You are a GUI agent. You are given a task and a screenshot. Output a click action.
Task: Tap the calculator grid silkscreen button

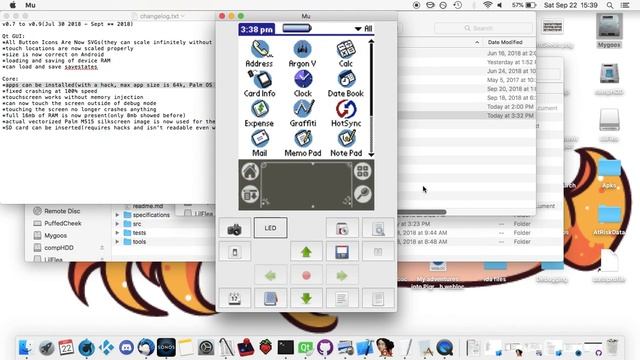tap(362, 171)
